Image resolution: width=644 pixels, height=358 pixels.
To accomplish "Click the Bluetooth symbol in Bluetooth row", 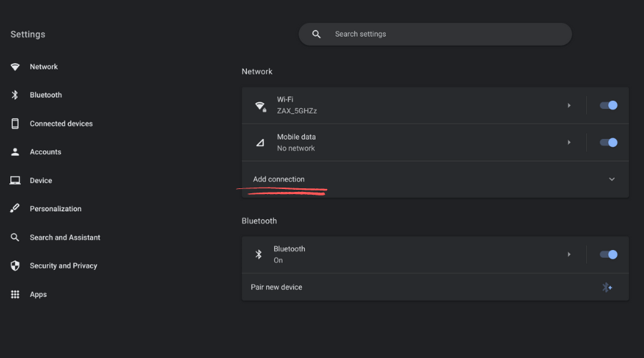I will pos(258,254).
